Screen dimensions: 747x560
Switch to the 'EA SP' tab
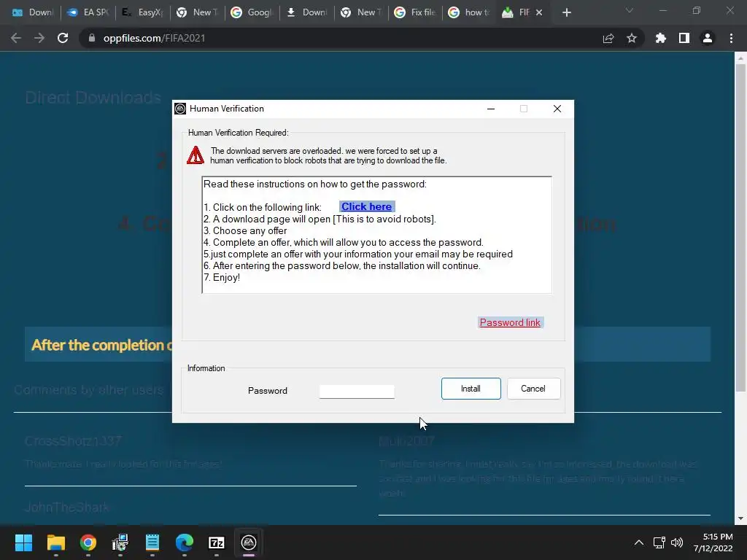(x=88, y=12)
